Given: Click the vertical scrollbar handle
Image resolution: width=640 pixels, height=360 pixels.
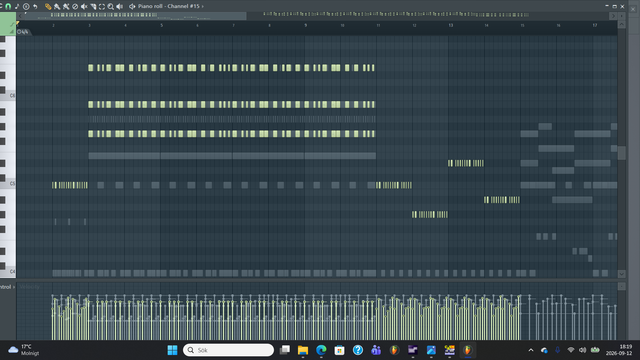Looking at the screenshot, I should (622, 153).
